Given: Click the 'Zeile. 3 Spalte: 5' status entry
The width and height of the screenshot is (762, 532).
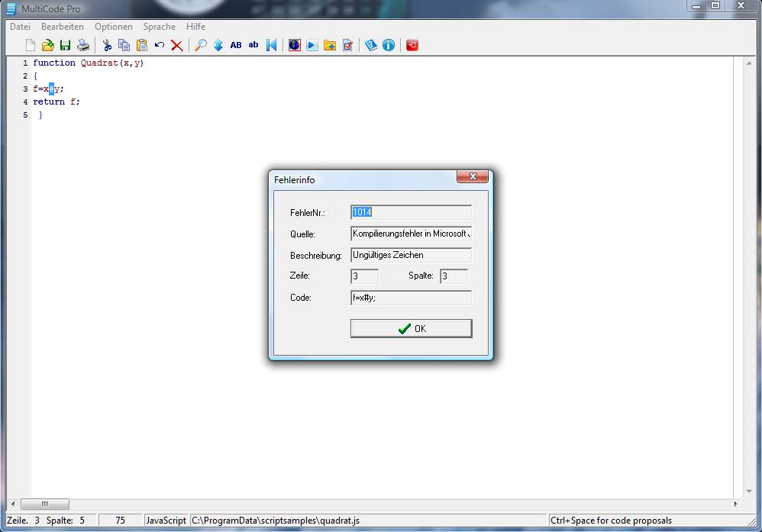Looking at the screenshot, I should click(x=46, y=521).
